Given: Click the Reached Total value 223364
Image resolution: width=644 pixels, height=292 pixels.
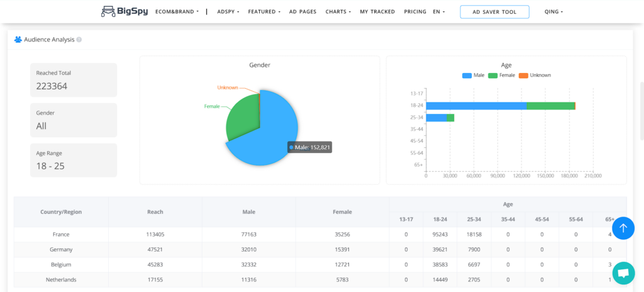Looking at the screenshot, I should 52,86.
